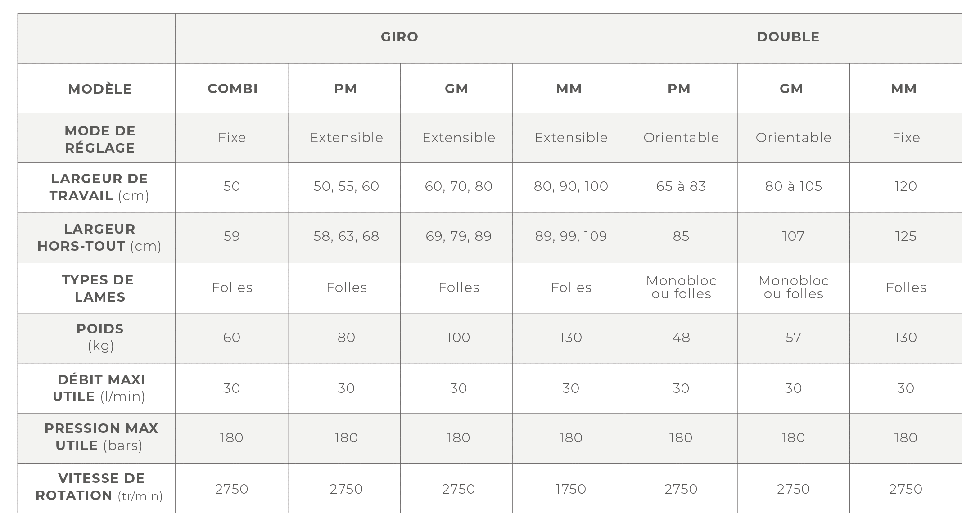This screenshot has width=980, height=527.
Task: Click the TYPES DE LAMES row label
Action: [99, 288]
